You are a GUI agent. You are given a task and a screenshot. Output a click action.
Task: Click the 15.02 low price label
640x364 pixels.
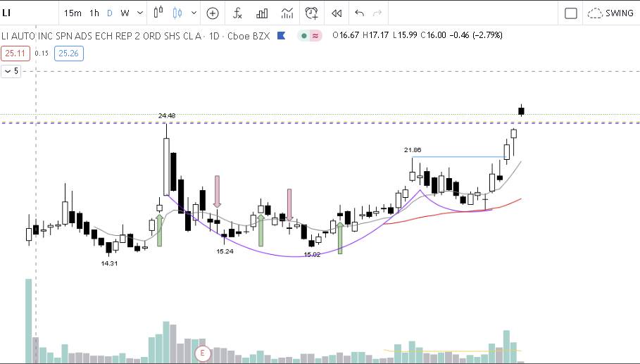point(312,255)
